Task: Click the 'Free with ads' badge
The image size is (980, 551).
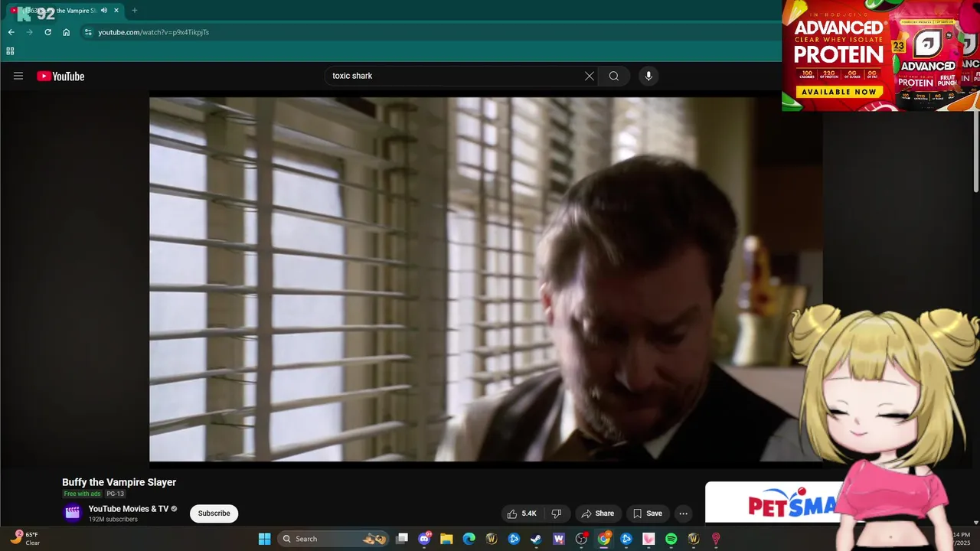Action: [x=82, y=494]
